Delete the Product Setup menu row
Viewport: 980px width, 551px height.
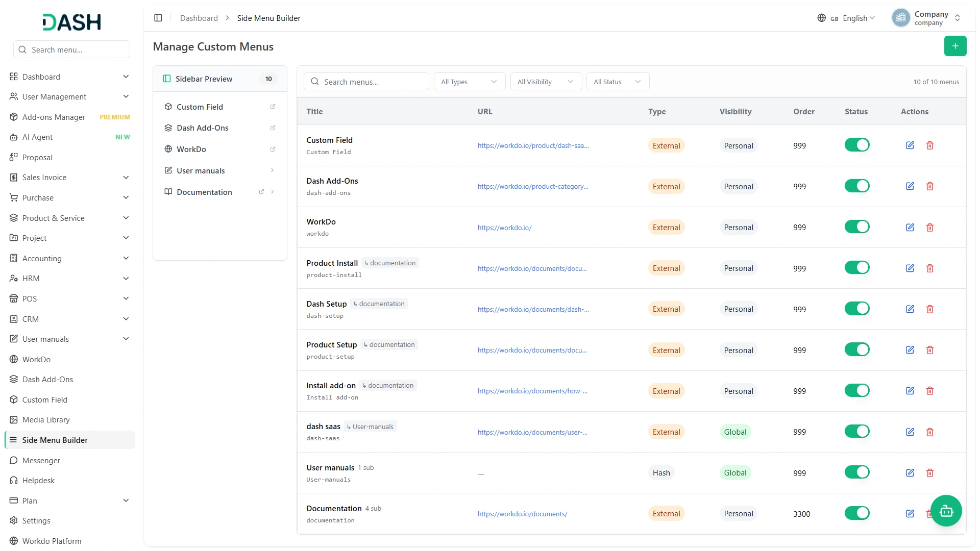point(930,350)
